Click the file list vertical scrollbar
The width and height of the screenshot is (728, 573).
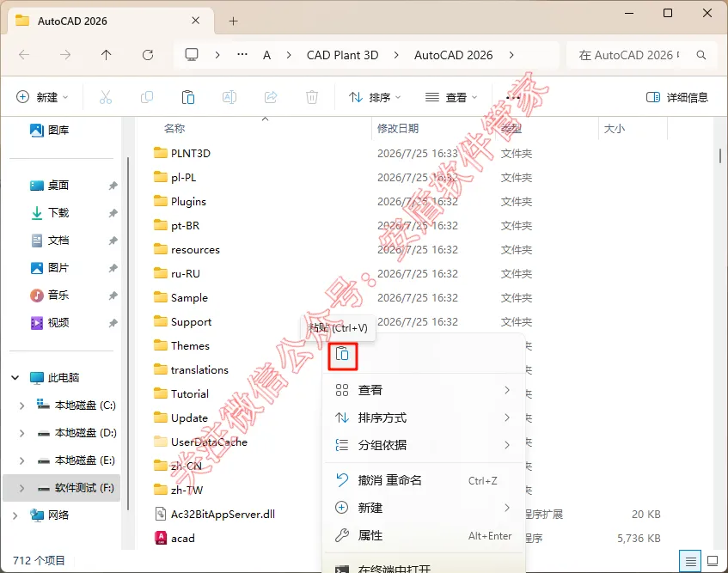coord(720,155)
